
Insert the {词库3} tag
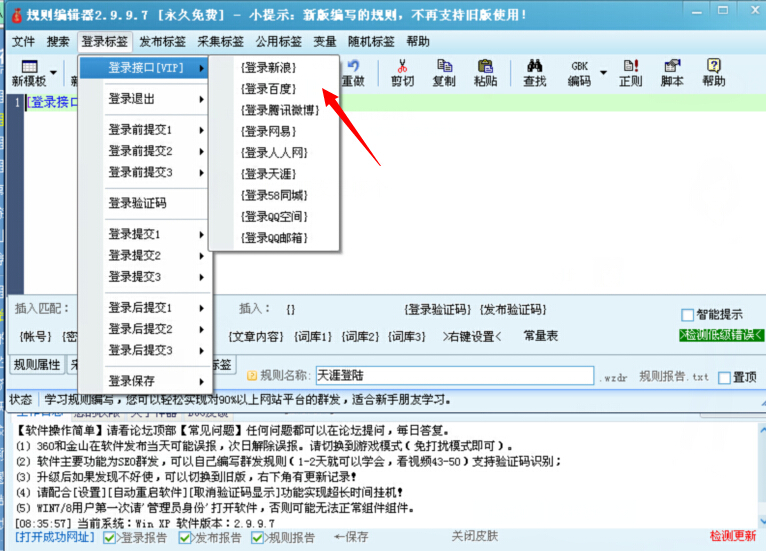407,337
